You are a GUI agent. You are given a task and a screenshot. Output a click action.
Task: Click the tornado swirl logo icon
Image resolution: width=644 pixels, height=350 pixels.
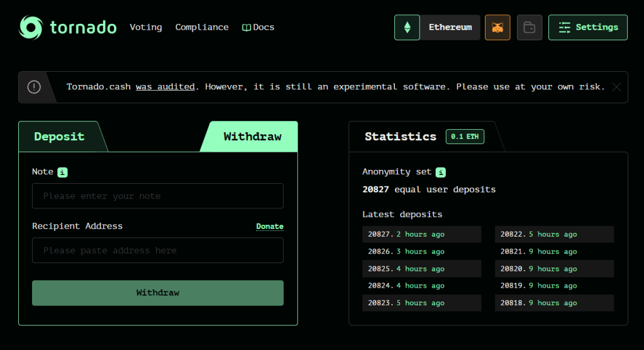pos(31,28)
